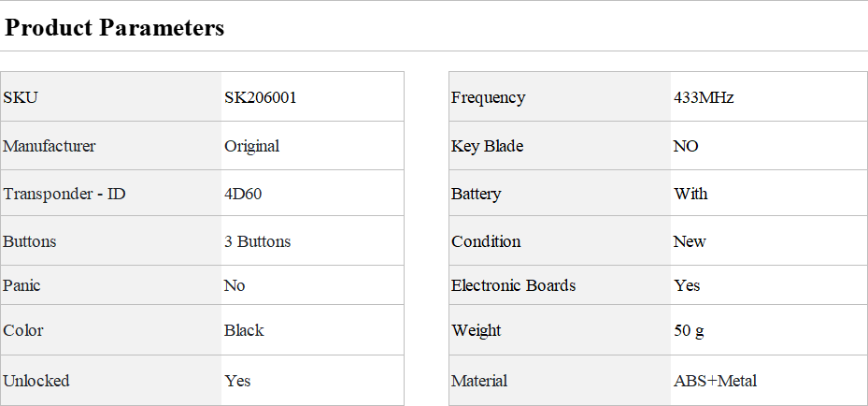This screenshot has height=406, width=868.
Task: Click the Transponder - ID label
Action: pyautogui.click(x=64, y=194)
